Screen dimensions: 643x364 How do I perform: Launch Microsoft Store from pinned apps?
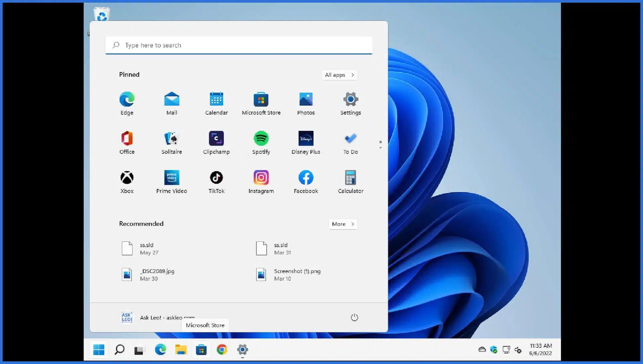pos(261,103)
